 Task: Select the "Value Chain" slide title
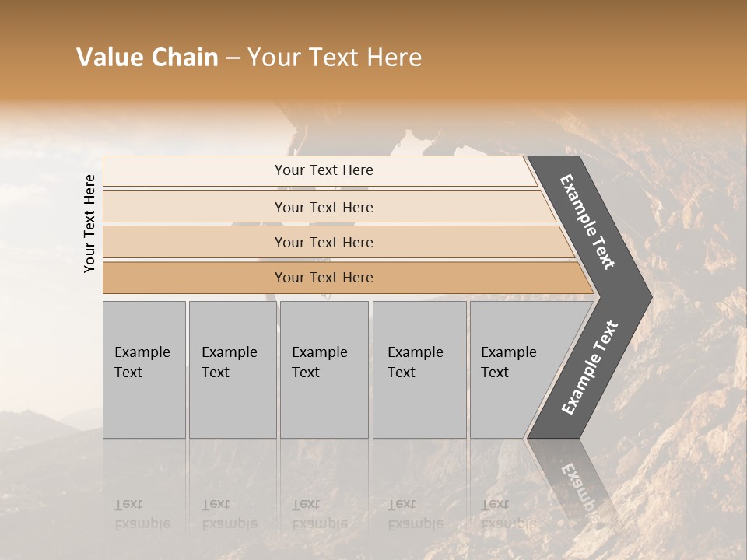tap(249, 58)
